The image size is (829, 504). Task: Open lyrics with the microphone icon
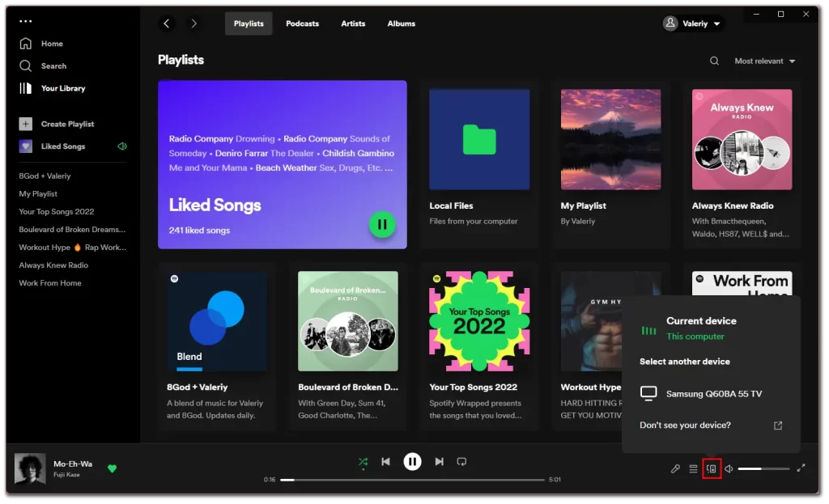[x=675, y=468]
